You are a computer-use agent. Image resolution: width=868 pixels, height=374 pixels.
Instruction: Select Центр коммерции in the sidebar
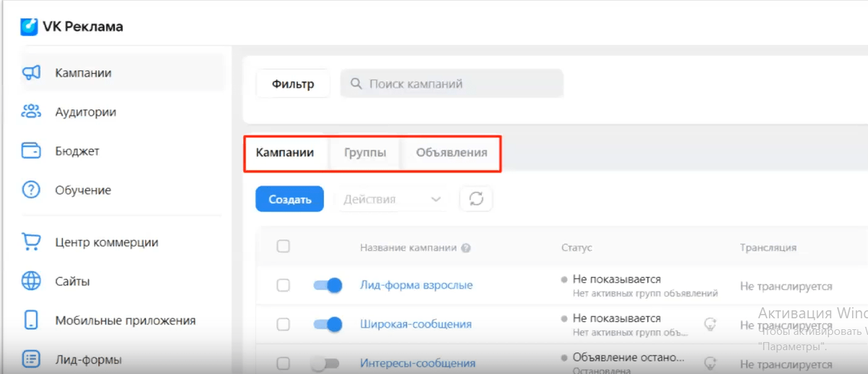click(x=106, y=242)
